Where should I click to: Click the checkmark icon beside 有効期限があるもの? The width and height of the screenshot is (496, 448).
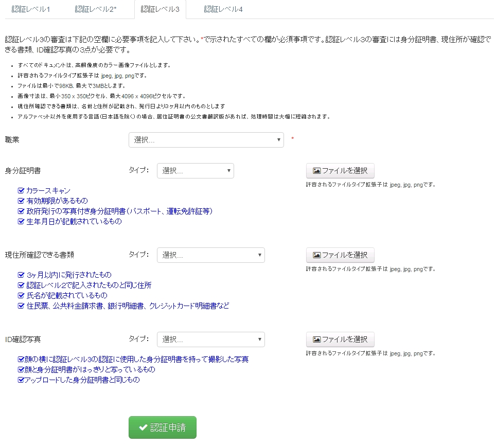pos(21,201)
